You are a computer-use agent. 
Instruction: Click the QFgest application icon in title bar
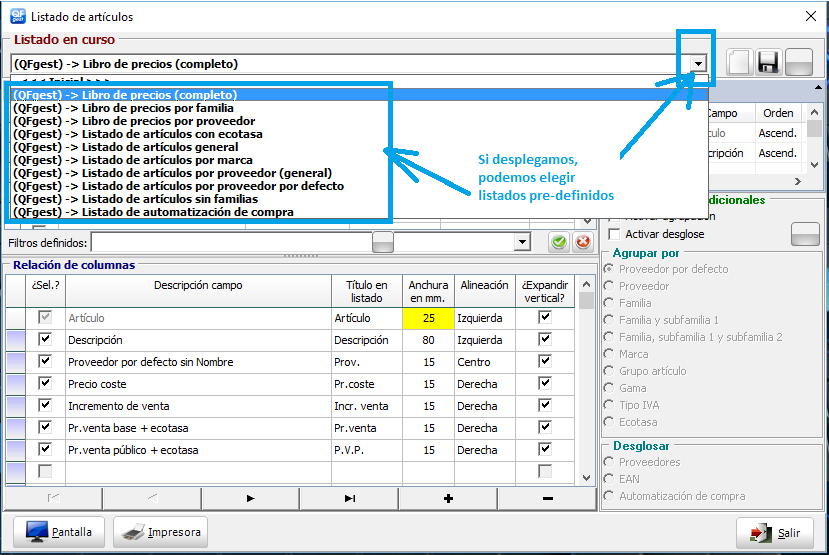(18, 16)
